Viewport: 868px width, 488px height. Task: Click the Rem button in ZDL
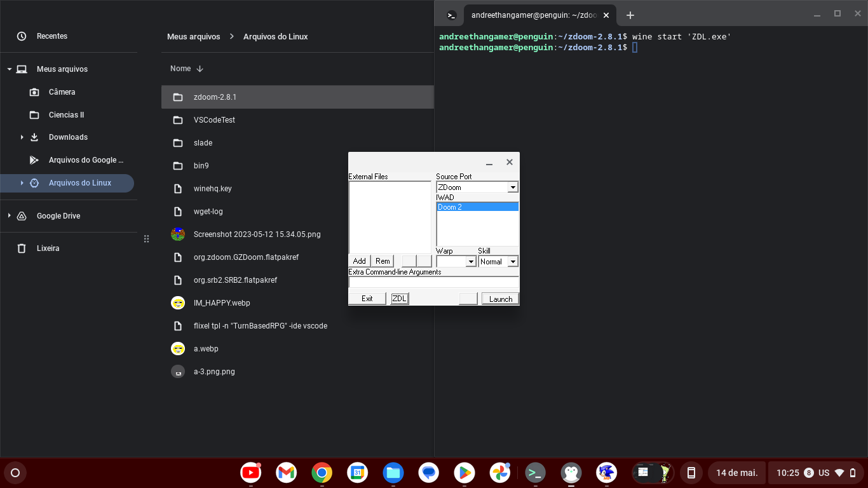click(x=383, y=261)
